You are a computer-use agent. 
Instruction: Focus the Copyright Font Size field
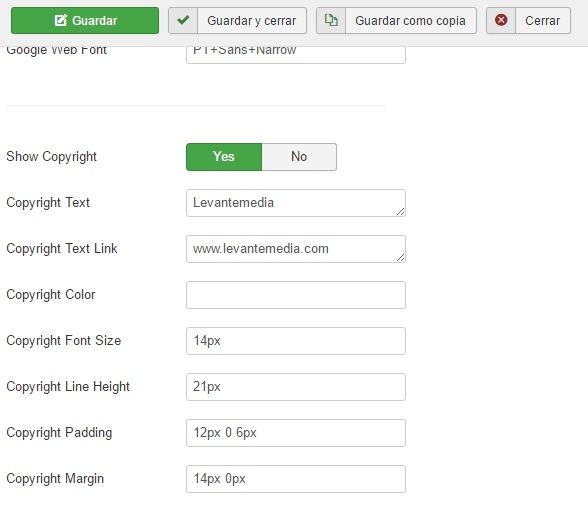tap(296, 341)
